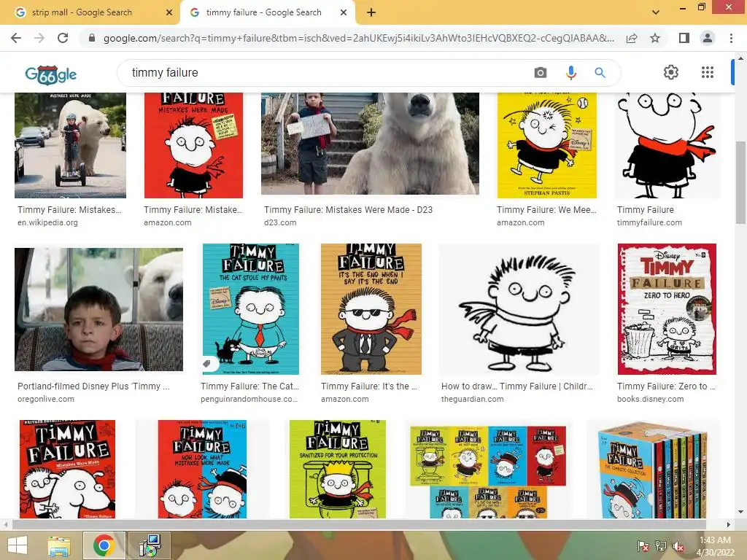Open oregonlive.com source link
Image resolution: width=747 pixels, height=560 pixels.
[x=46, y=399]
